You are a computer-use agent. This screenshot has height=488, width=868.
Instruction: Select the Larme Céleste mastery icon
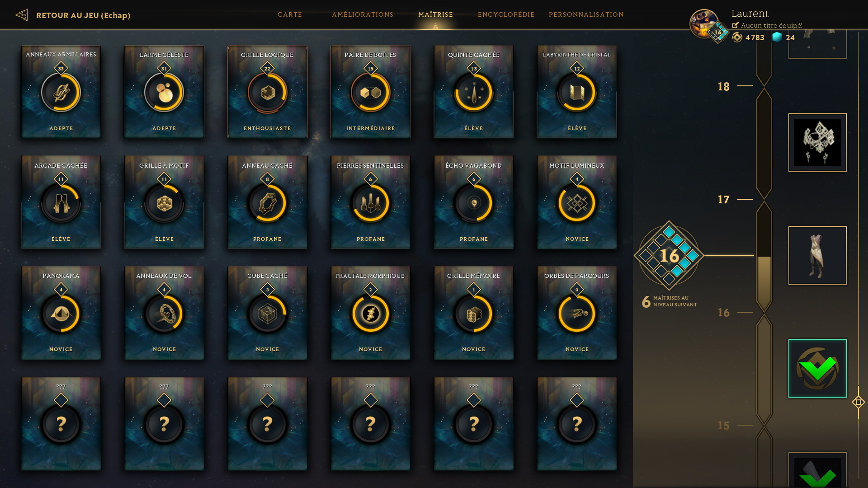click(x=164, y=92)
